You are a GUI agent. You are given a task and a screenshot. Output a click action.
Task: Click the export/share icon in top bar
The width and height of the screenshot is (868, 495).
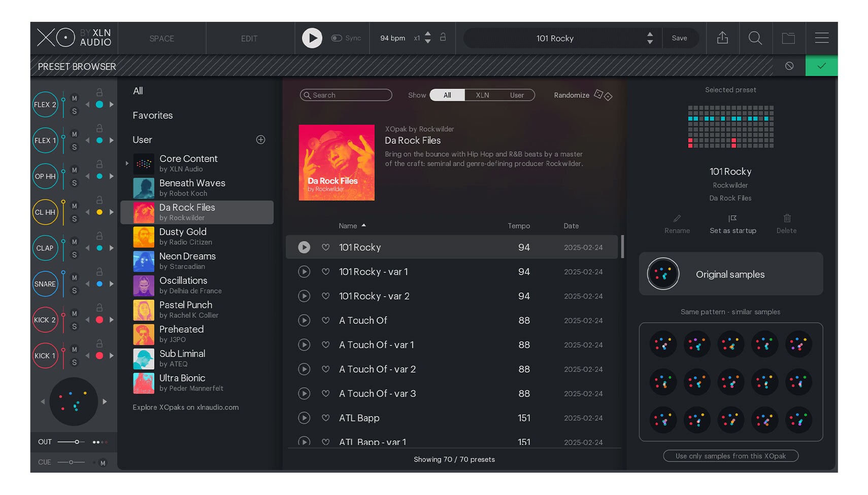point(722,38)
